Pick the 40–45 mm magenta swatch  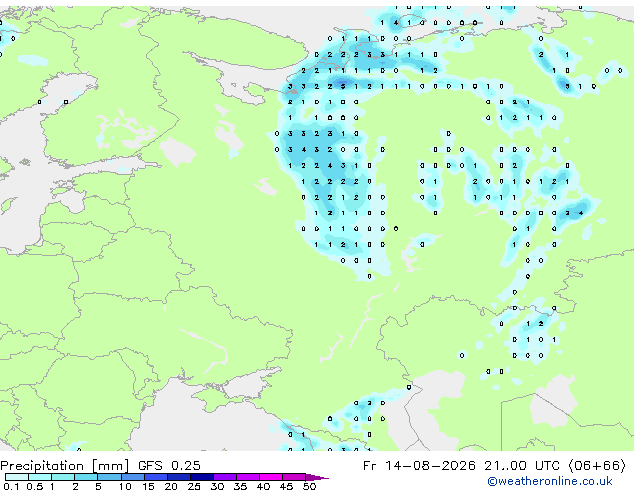click(271, 477)
